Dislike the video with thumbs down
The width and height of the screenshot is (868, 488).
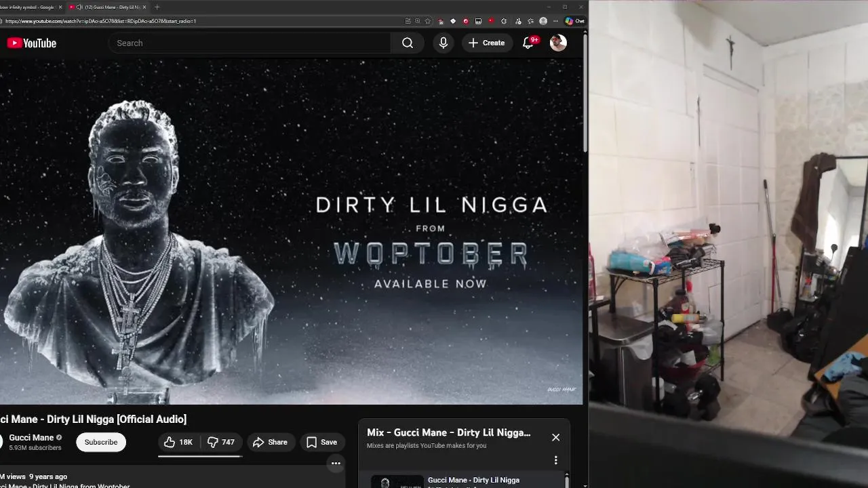point(221,442)
